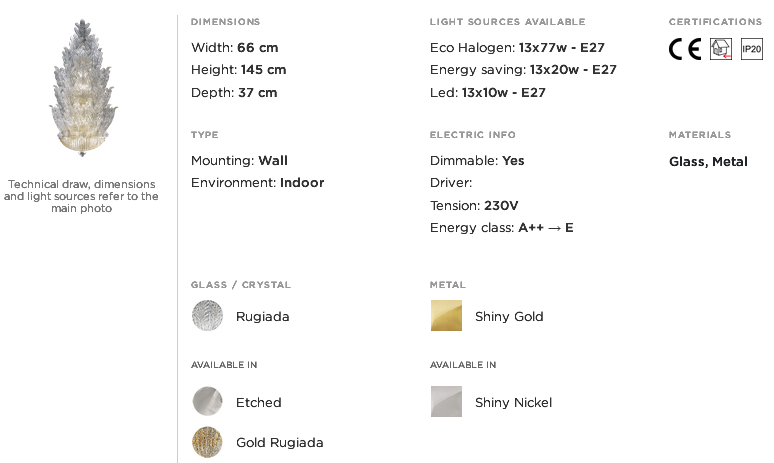The width and height of the screenshot is (774, 463).
Task: Choose the Etched glass finish swatch
Action: pos(207,401)
